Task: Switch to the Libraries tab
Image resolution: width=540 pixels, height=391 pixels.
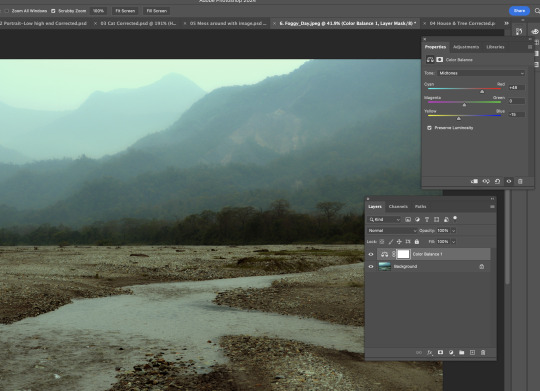Action: (495, 47)
